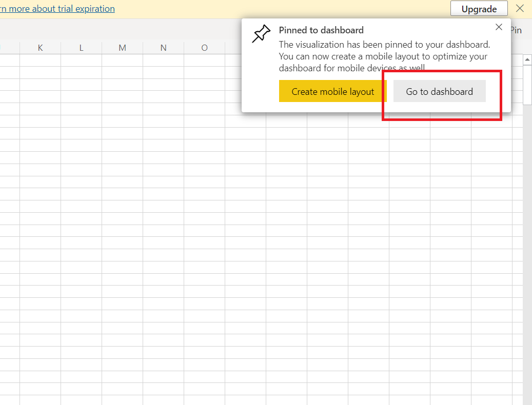Click the pushpin icon in the notification
The width and height of the screenshot is (532, 405).
coord(261,33)
